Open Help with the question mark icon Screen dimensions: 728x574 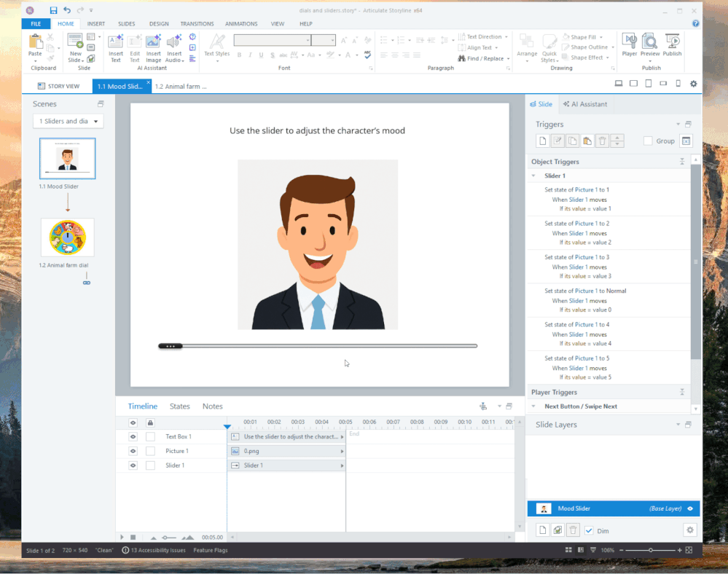(x=695, y=23)
